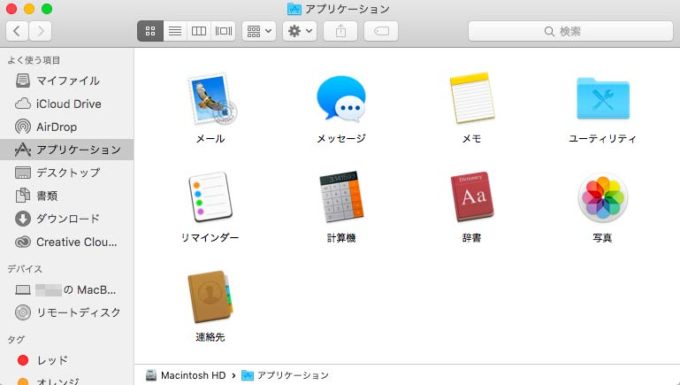Click the 検索 search field

[x=571, y=31]
